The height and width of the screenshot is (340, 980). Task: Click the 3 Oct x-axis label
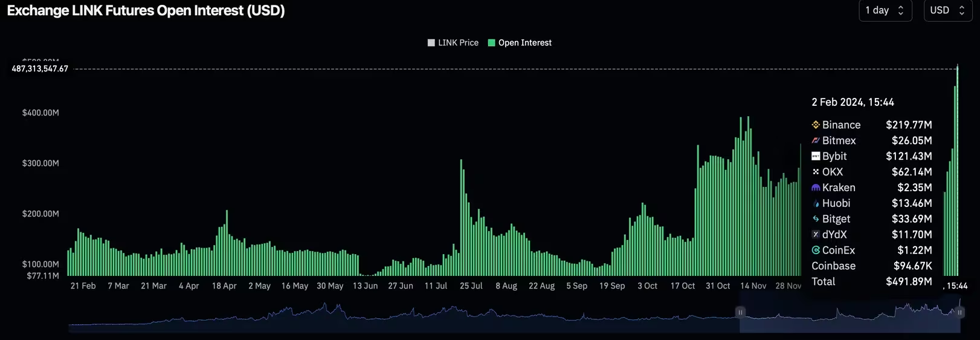tap(647, 286)
